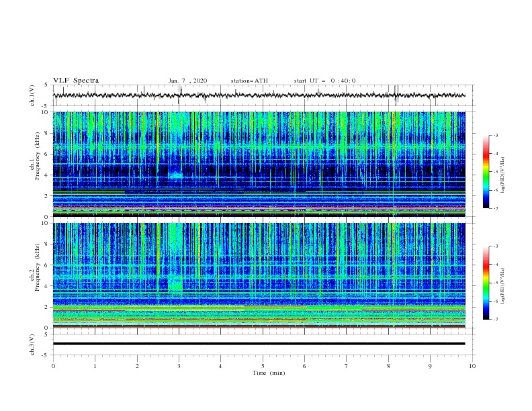Select the "start UT = 0 :40: 0" text
This screenshot has height=411, width=532.
pyautogui.click(x=324, y=81)
